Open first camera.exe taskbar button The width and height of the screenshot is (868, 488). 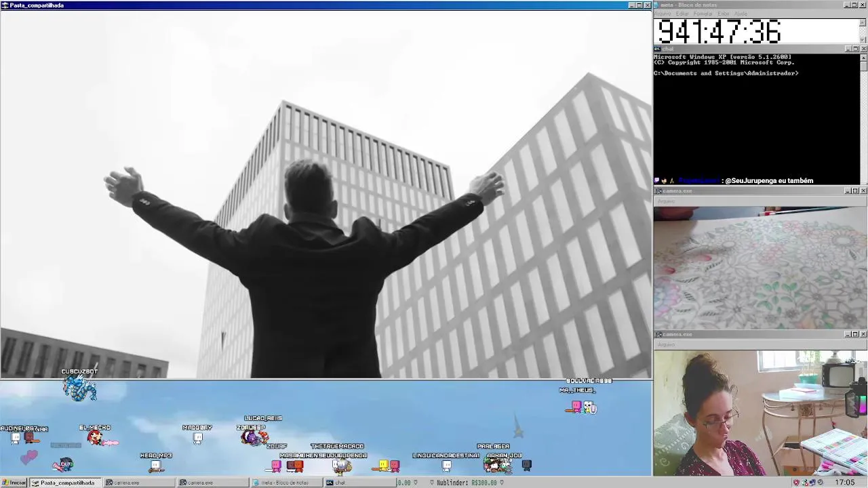[x=138, y=483]
